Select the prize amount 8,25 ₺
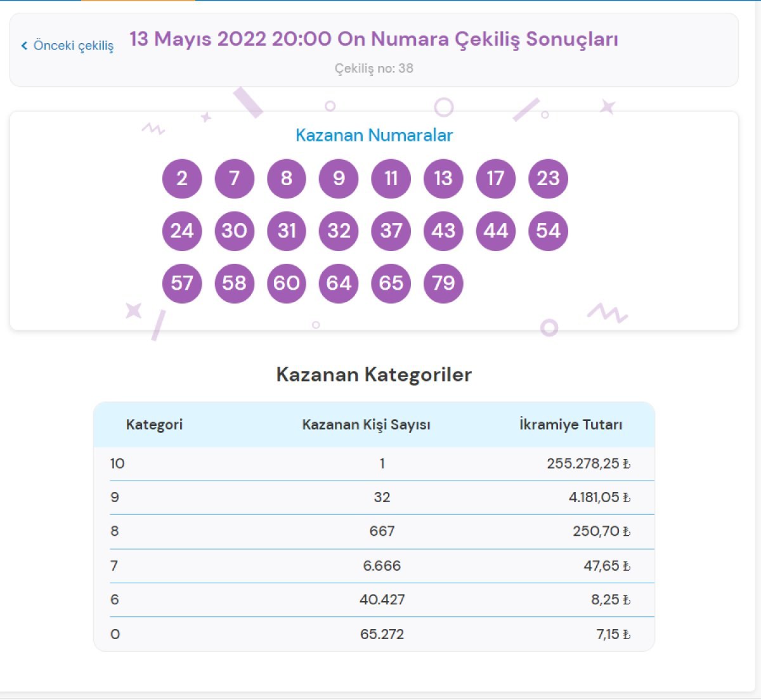Image resolution: width=761 pixels, height=700 pixels. pyautogui.click(x=611, y=600)
